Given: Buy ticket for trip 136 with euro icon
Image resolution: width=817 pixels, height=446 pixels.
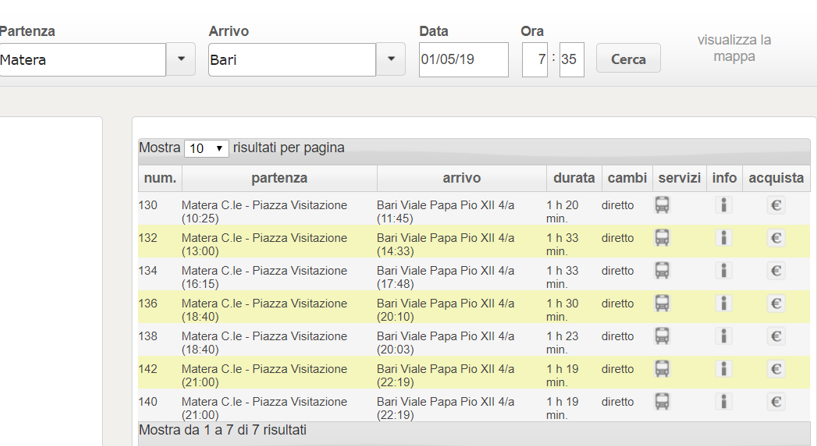Looking at the screenshot, I should (x=776, y=304).
